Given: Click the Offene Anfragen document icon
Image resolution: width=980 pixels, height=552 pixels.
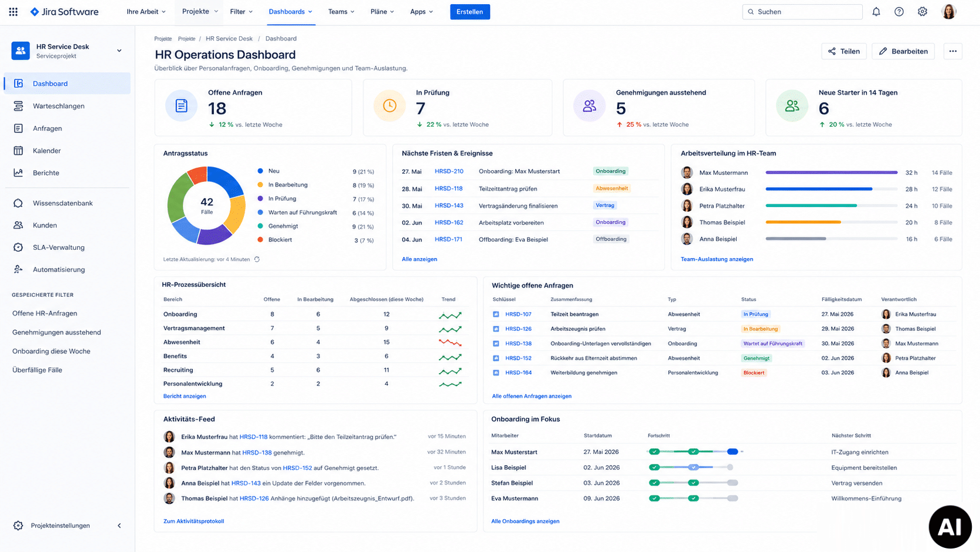Looking at the screenshot, I should coord(182,106).
